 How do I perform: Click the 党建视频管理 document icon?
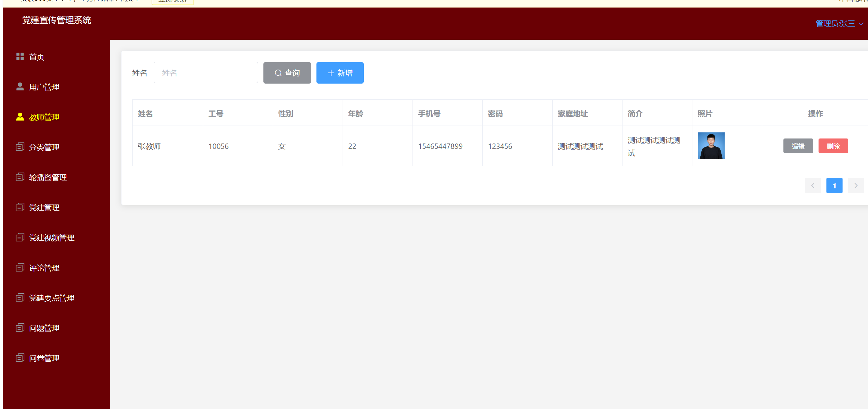click(20, 237)
